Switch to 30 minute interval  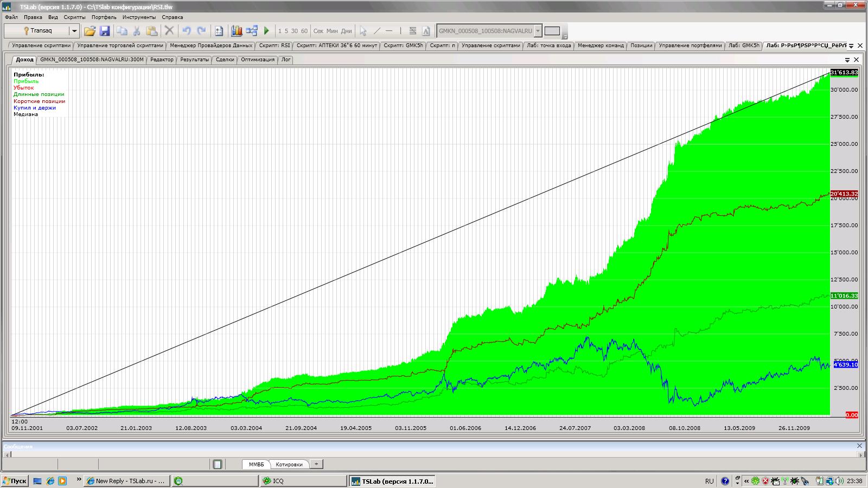(295, 31)
